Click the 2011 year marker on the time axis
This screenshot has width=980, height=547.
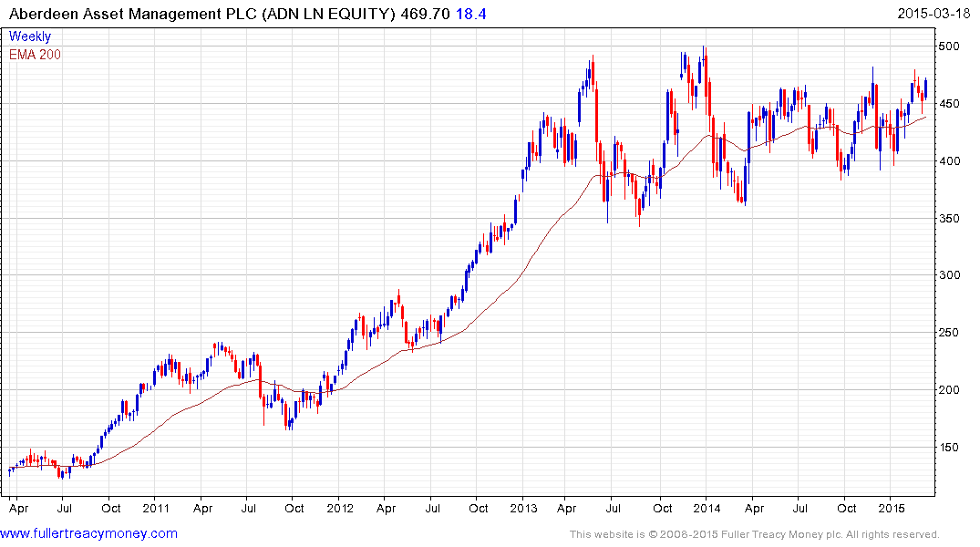[x=156, y=507]
